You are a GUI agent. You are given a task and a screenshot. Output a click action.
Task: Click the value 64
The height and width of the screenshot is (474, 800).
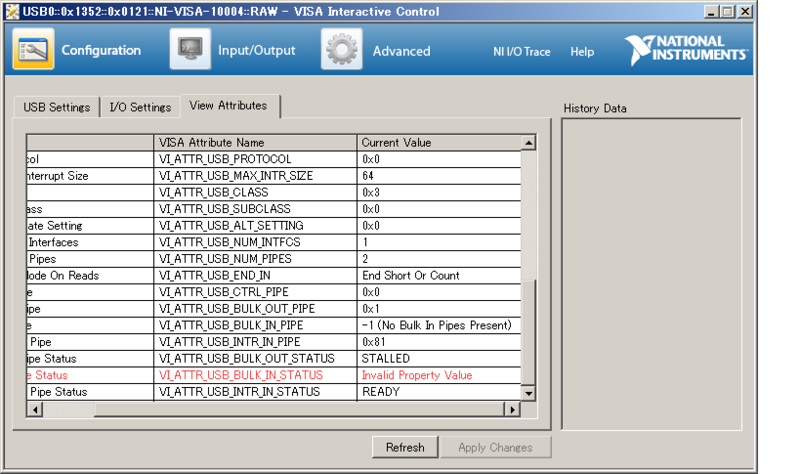point(368,176)
